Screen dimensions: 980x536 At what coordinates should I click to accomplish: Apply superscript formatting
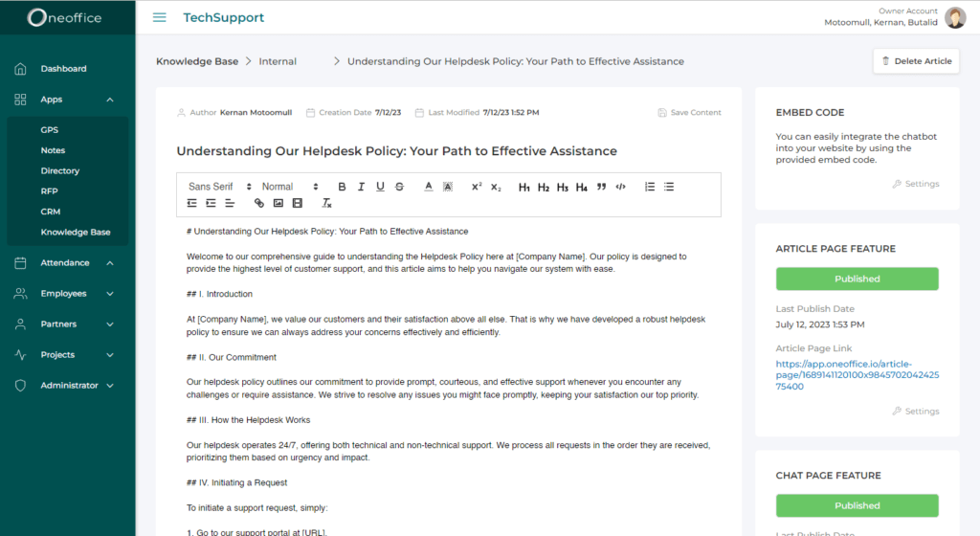click(477, 187)
